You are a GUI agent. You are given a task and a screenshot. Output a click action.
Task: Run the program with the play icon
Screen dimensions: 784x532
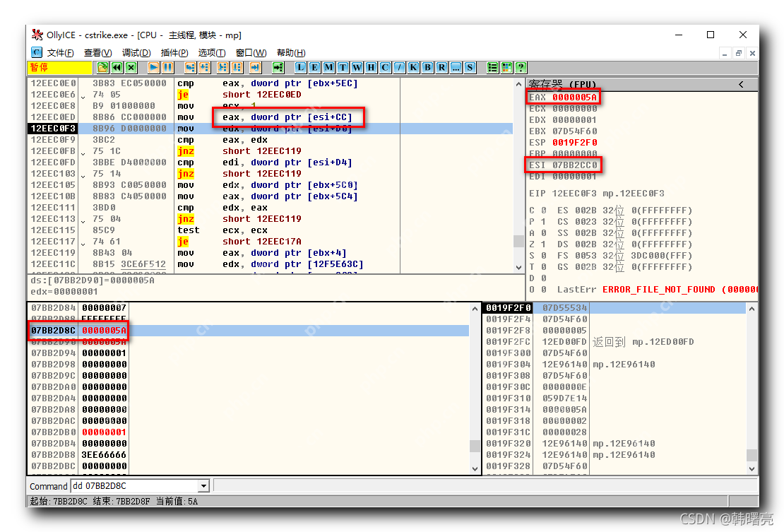point(155,67)
